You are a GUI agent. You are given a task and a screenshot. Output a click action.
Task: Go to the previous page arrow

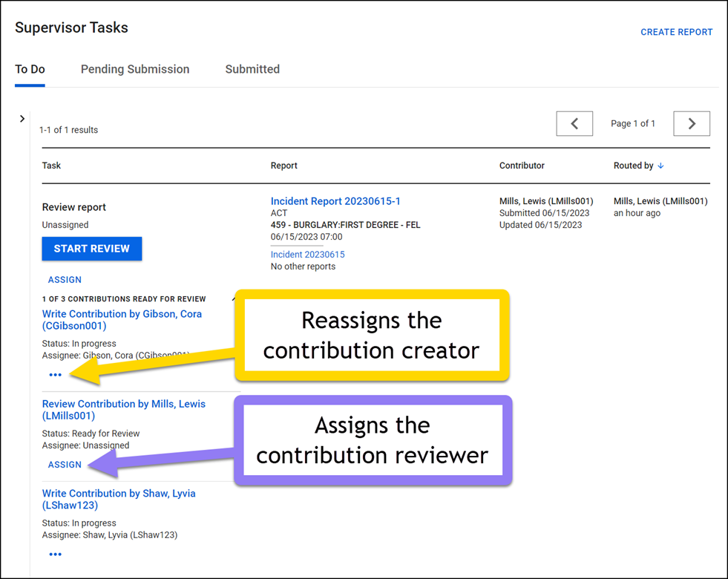(574, 123)
